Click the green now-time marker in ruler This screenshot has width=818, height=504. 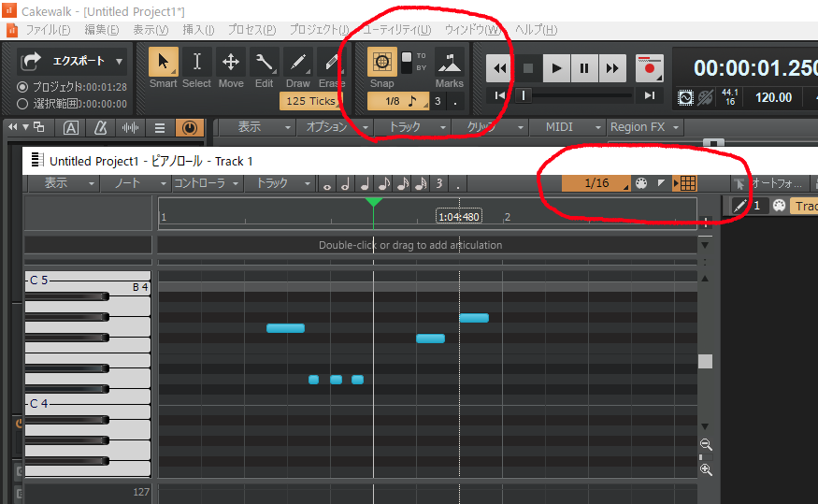373,202
